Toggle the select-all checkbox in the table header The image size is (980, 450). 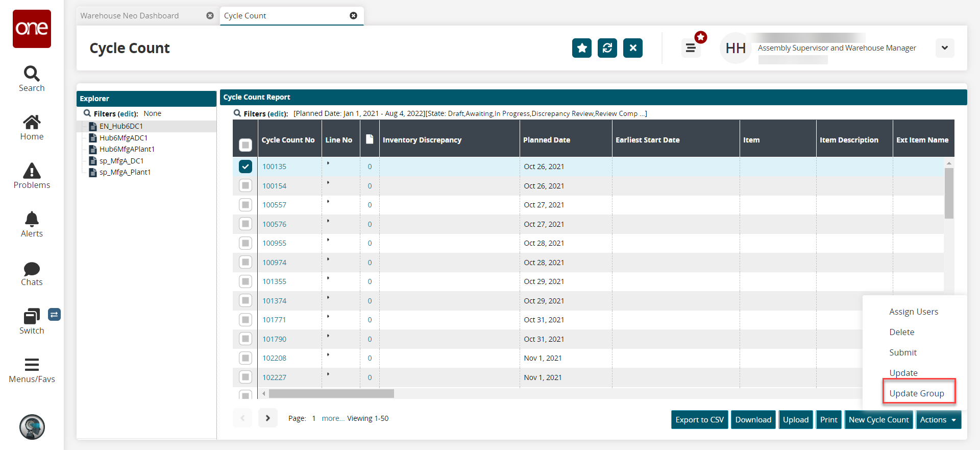[x=246, y=145]
